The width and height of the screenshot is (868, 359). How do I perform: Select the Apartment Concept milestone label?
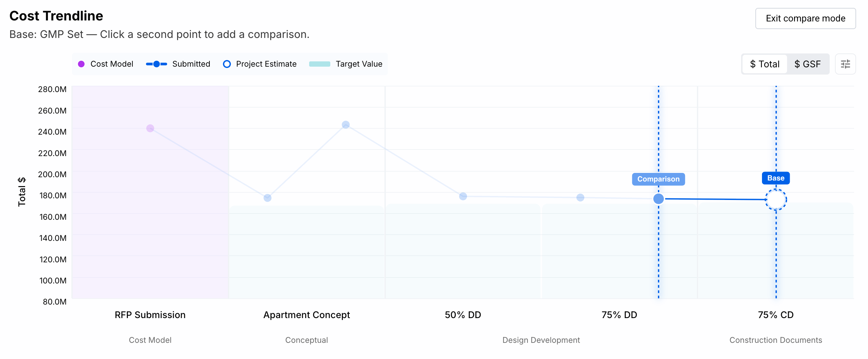[306, 314]
